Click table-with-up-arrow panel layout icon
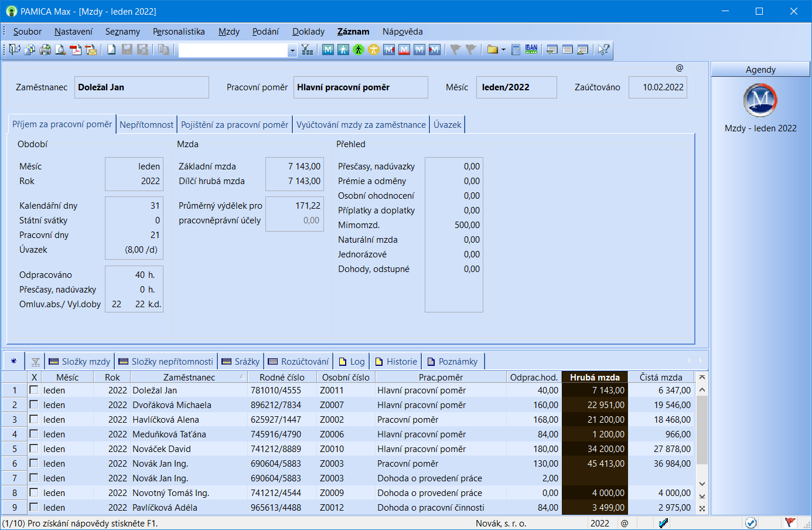The image size is (812, 530). (x=582, y=50)
